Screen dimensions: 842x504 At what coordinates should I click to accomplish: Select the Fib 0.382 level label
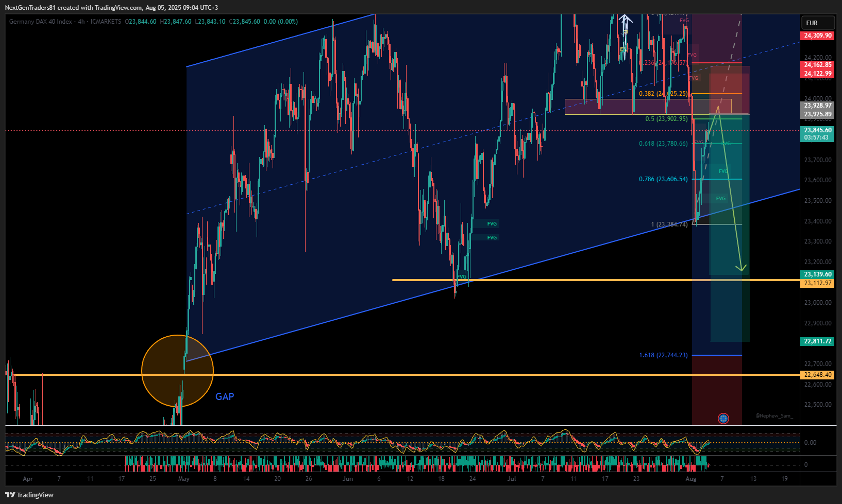pyautogui.click(x=663, y=94)
